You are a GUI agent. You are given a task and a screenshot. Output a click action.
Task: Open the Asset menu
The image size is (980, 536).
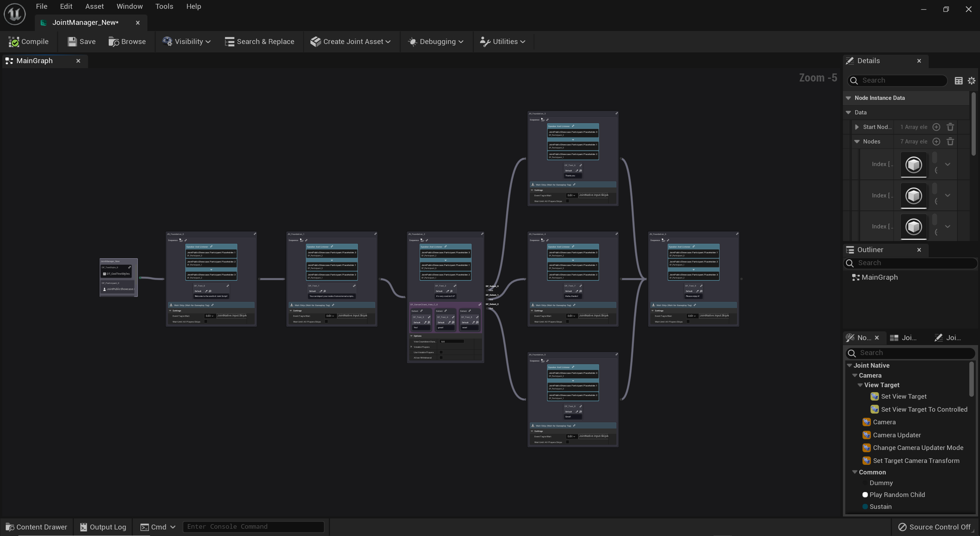94,7
